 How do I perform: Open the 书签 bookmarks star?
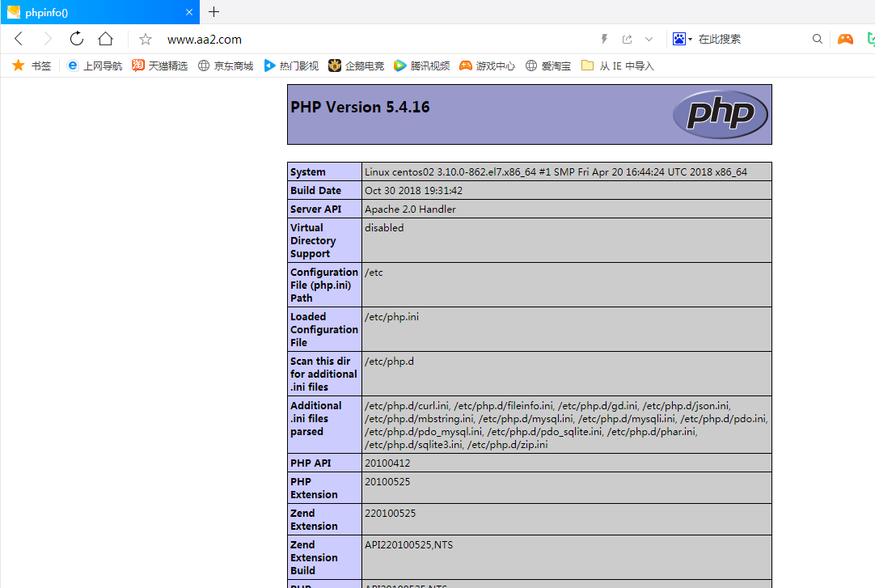click(x=32, y=66)
